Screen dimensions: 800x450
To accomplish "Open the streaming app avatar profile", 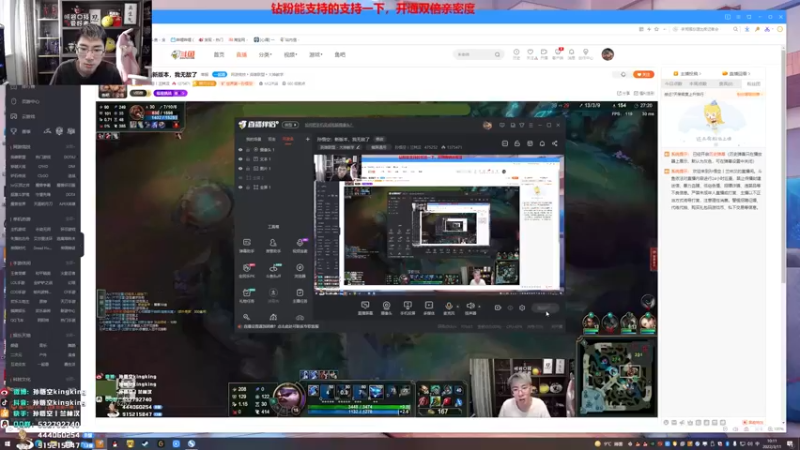I will coord(487,126).
